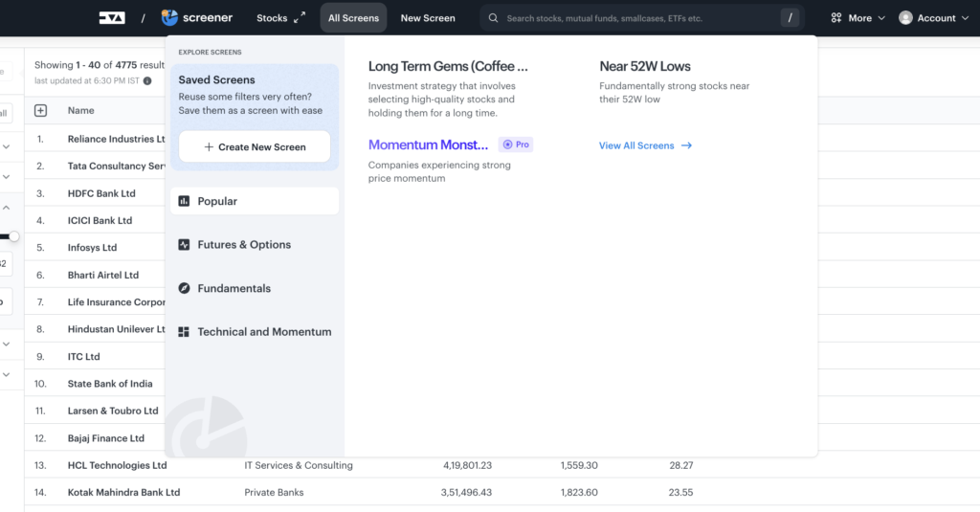Click the Pro badge next to Momentum Monsters
Image resolution: width=980 pixels, height=512 pixels.
pyautogui.click(x=516, y=145)
